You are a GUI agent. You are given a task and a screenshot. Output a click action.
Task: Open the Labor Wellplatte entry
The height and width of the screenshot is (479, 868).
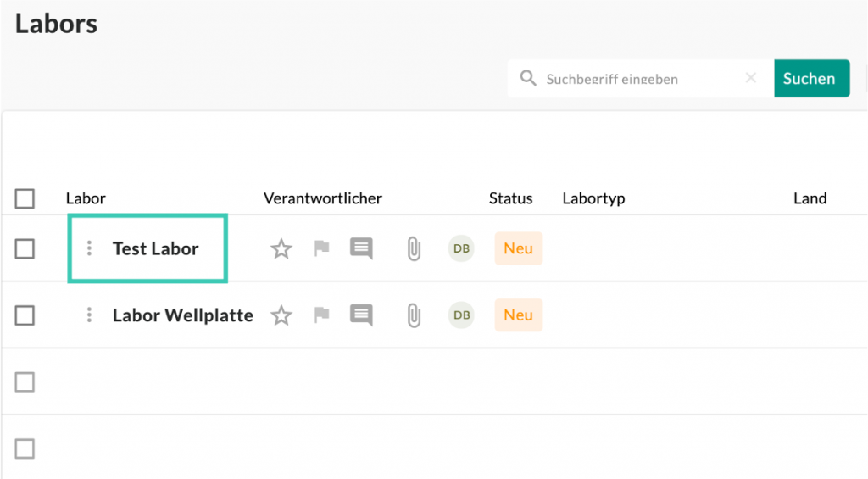coord(182,315)
